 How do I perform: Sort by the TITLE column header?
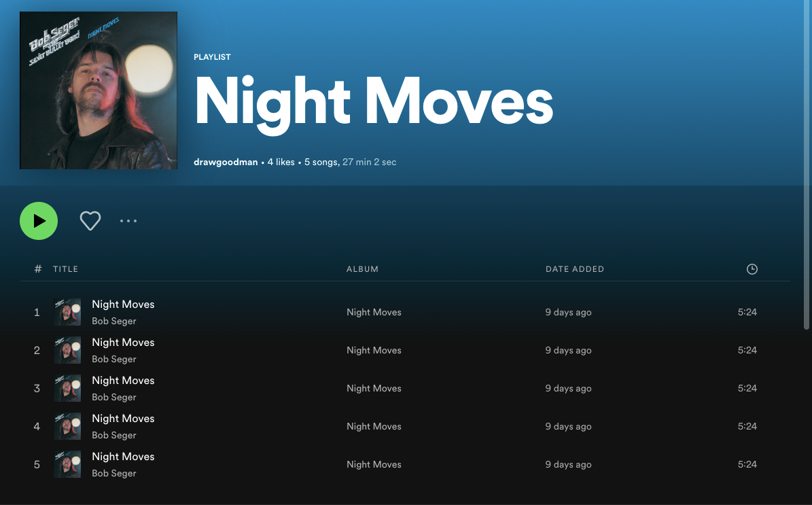point(65,269)
